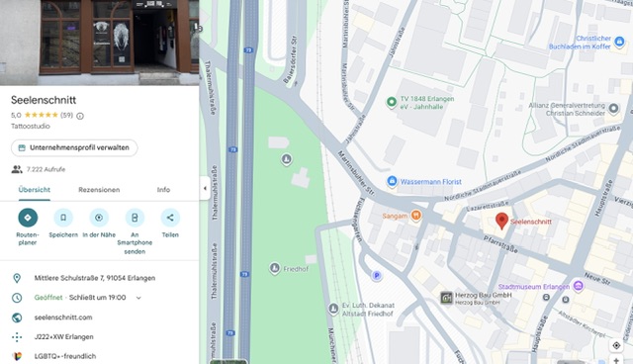
Task: Open the Info tab
Action: click(163, 190)
